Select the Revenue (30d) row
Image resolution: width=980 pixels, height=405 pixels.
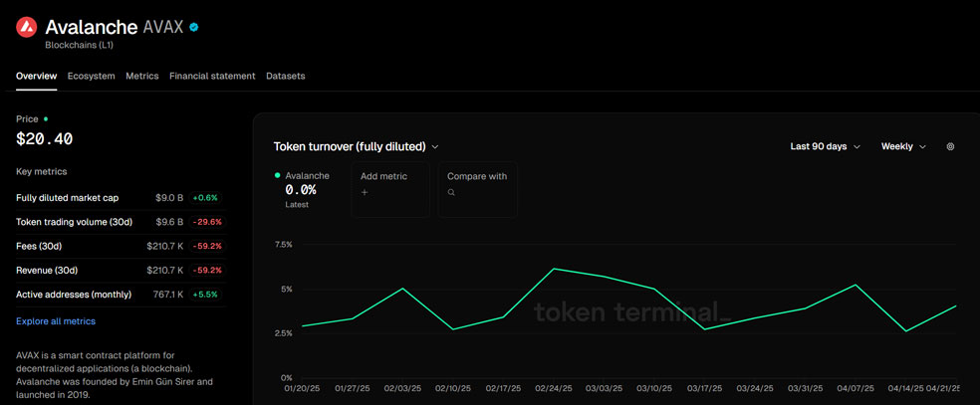coord(120,271)
